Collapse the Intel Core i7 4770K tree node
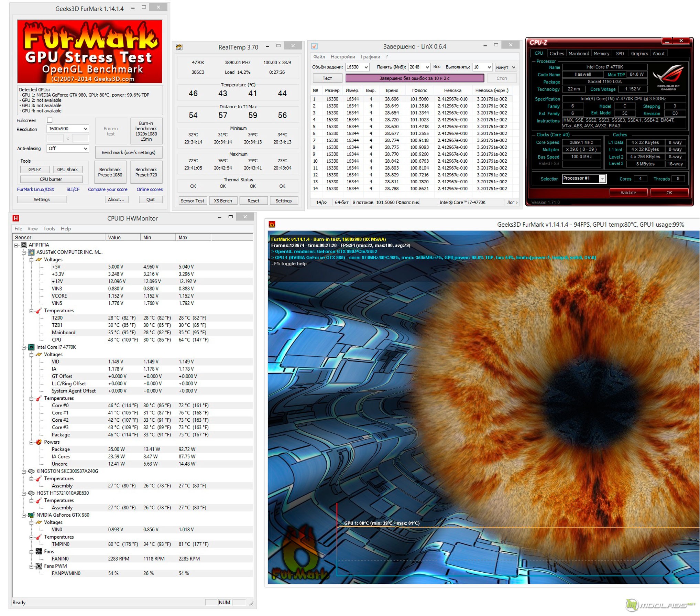 click(24, 347)
